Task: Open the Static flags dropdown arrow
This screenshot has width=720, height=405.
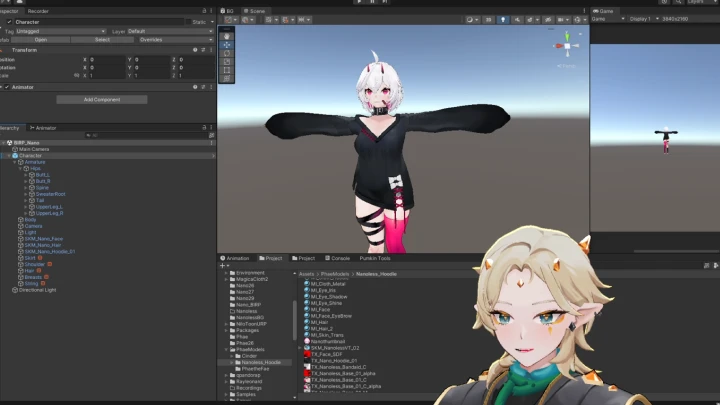Action: pos(212,22)
